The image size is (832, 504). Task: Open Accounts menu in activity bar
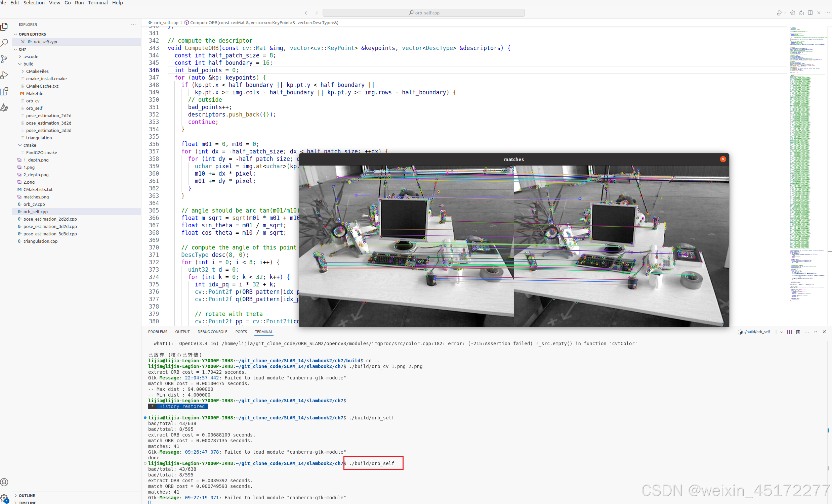pyautogui.click(x=4, y=482)
